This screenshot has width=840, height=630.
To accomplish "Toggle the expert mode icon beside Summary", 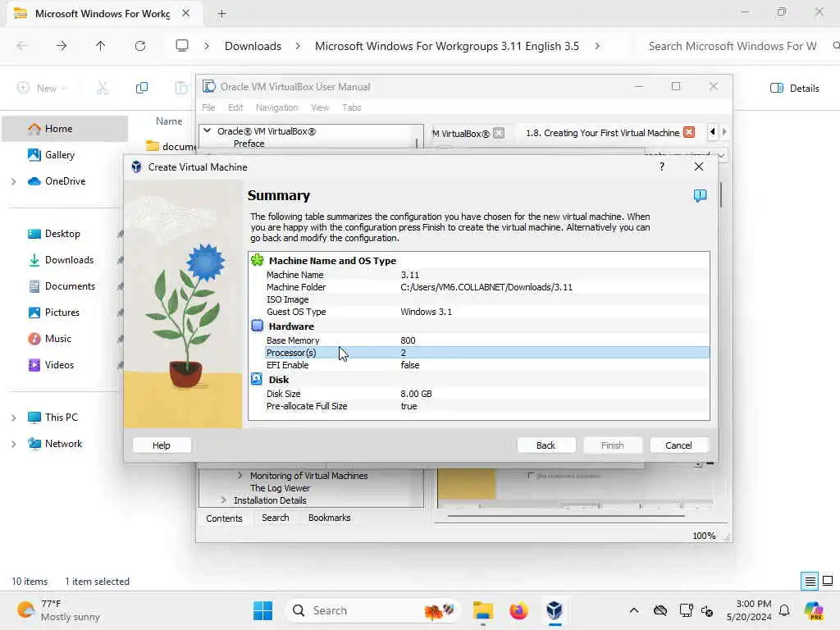I will click(x=700, y=195).
